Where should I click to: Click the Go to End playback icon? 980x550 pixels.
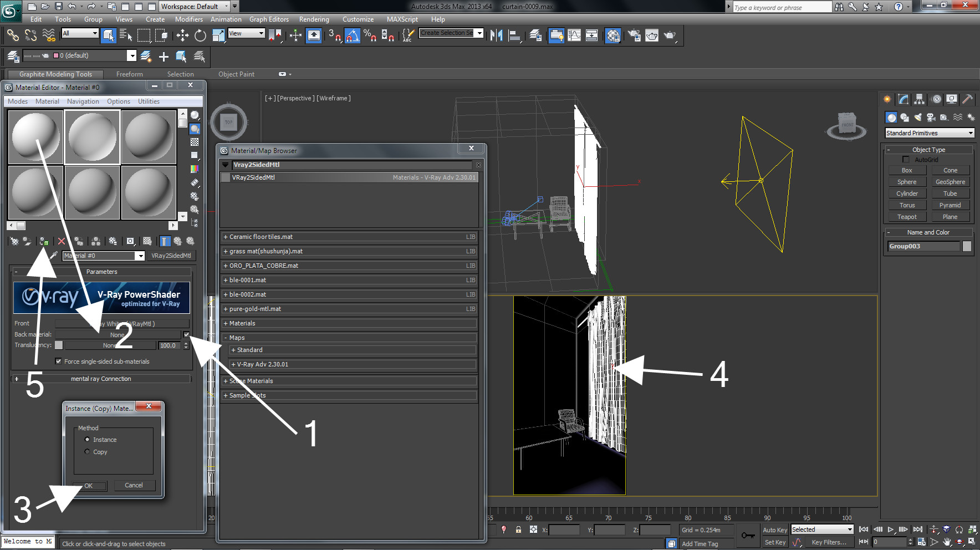coord(918,529)
